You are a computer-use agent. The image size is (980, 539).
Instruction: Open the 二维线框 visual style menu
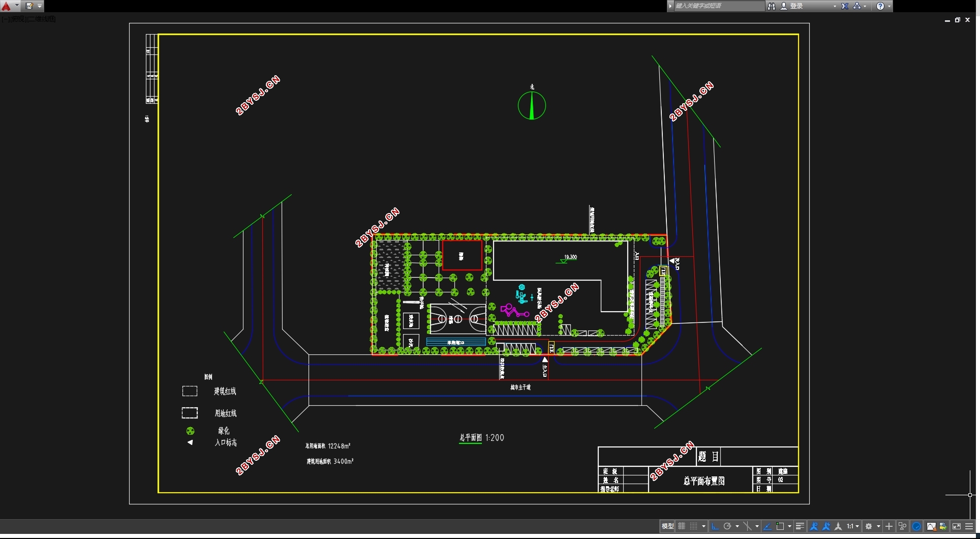(41, 19)
